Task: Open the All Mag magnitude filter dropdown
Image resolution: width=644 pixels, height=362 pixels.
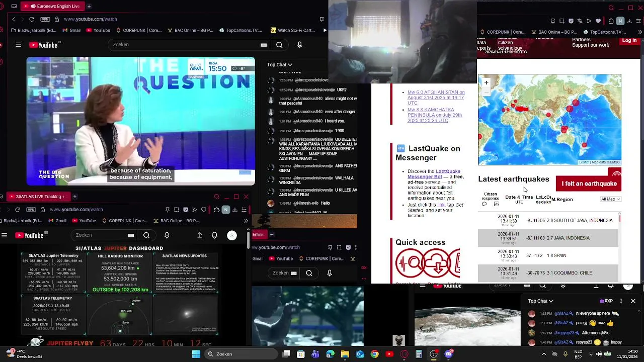Action: (x=611, y=199)
